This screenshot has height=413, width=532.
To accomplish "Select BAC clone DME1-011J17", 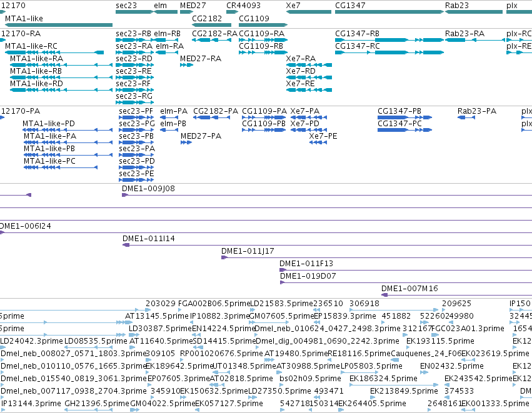I will pos(248,251).
